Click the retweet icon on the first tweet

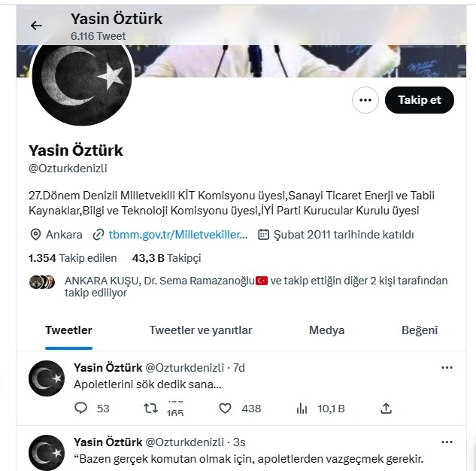(150, 409)
